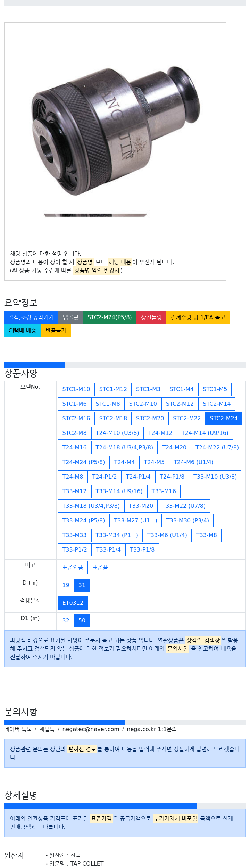Viewport: 250px width, 868px height.
Task: Choose the STC2-M24 model option
Action: (x=224, y=418)
